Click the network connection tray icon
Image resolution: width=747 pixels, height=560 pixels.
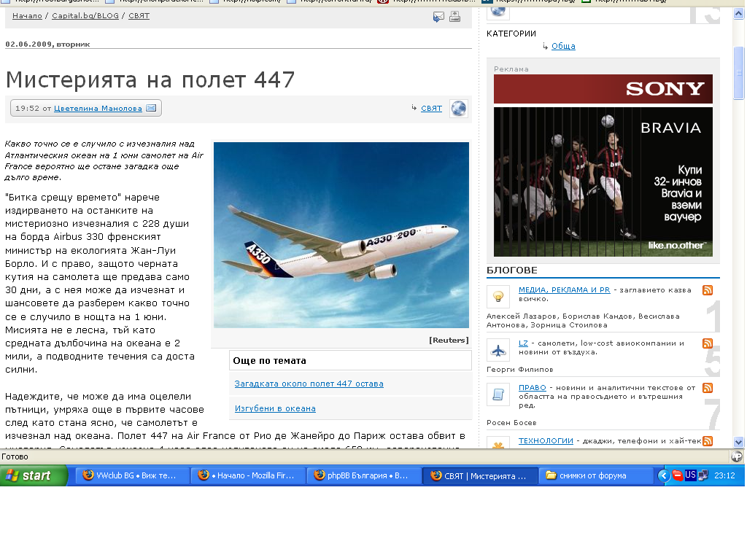(703, 475)
